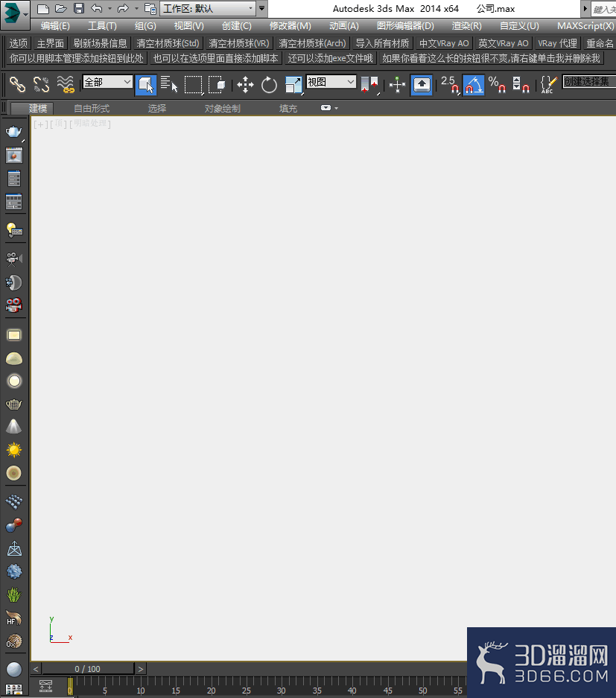
Task: Open the 渲染(R) menu
Action: 466,26
